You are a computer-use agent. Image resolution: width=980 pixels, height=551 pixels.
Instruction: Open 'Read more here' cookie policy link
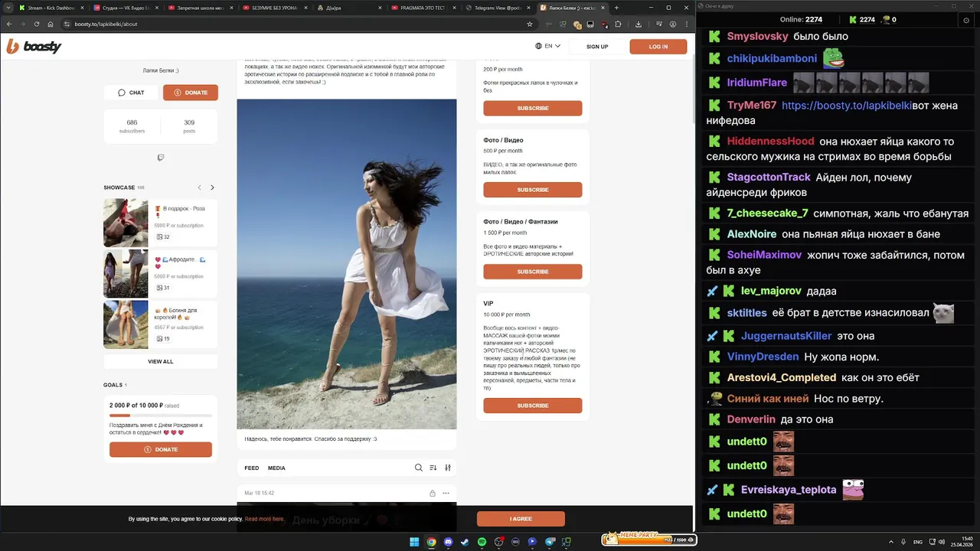click(x=265, y=519)
